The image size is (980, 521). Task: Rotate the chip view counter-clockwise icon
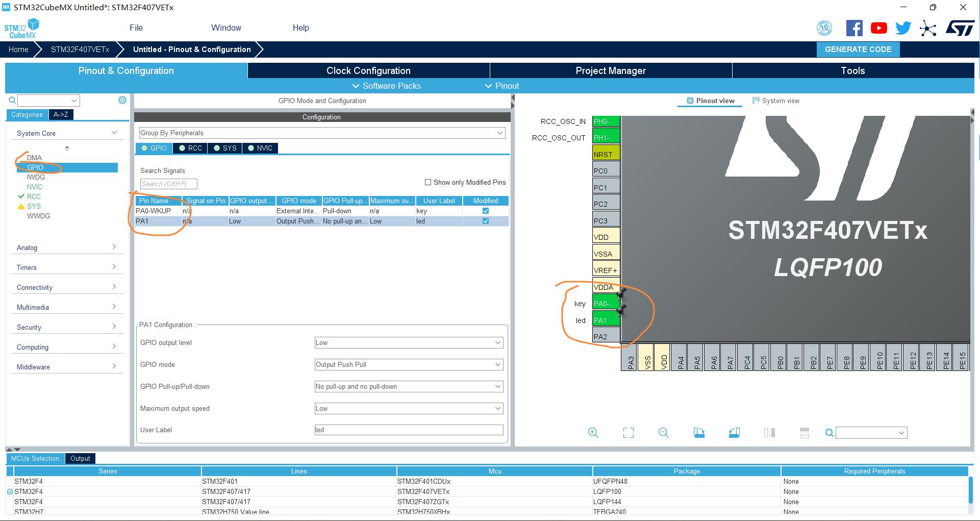(x=734, y=433)
